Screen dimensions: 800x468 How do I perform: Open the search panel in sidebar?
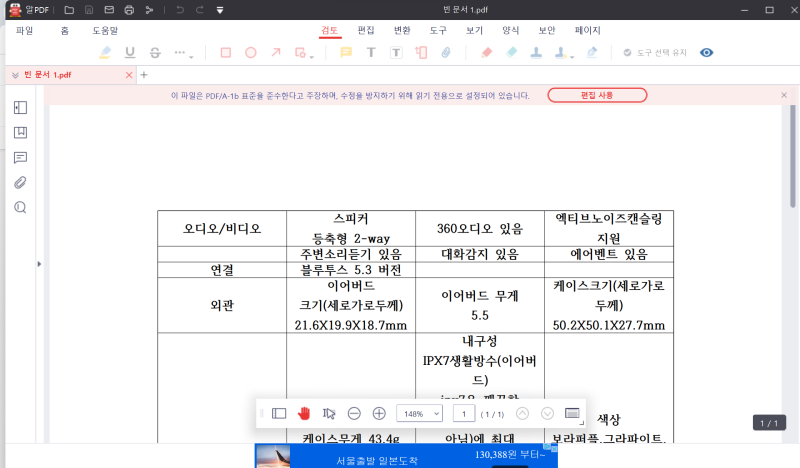[20, 207]
